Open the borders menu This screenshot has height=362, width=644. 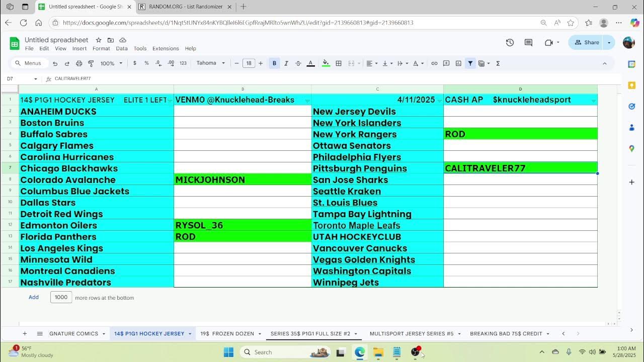coord(339,63)
